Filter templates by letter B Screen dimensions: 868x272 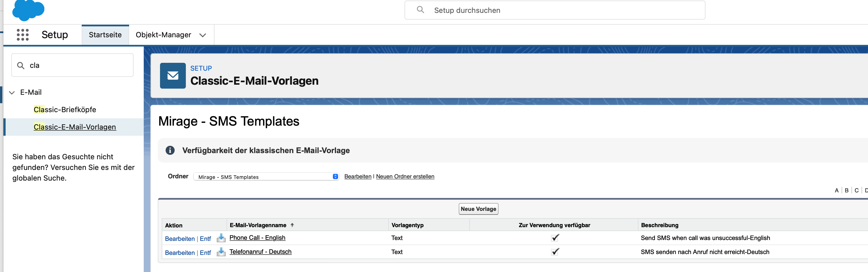[x=846, y=190]
